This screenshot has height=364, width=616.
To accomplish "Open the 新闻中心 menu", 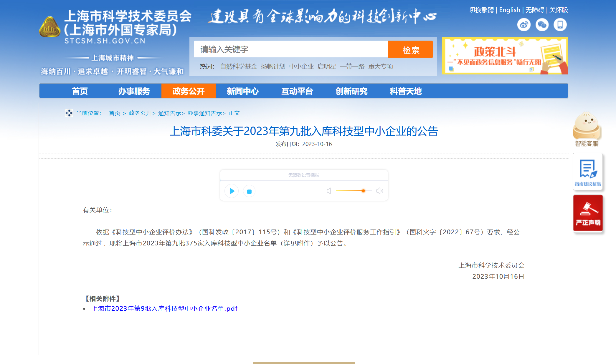I will point(242,91).
